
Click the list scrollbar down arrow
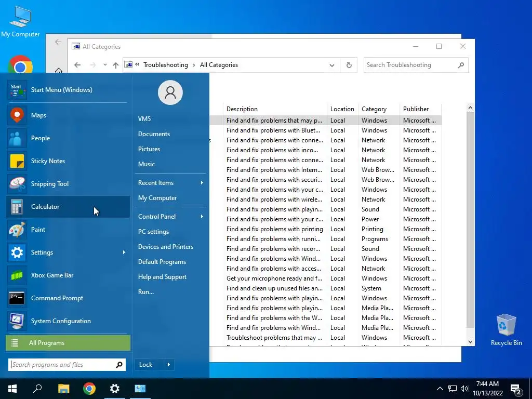[x=470, y=342]
